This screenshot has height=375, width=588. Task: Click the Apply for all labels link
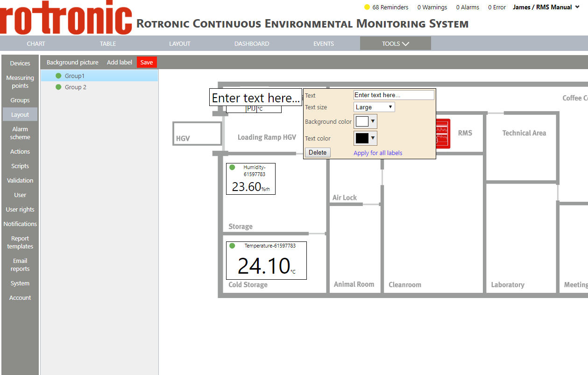pos(378,153)
